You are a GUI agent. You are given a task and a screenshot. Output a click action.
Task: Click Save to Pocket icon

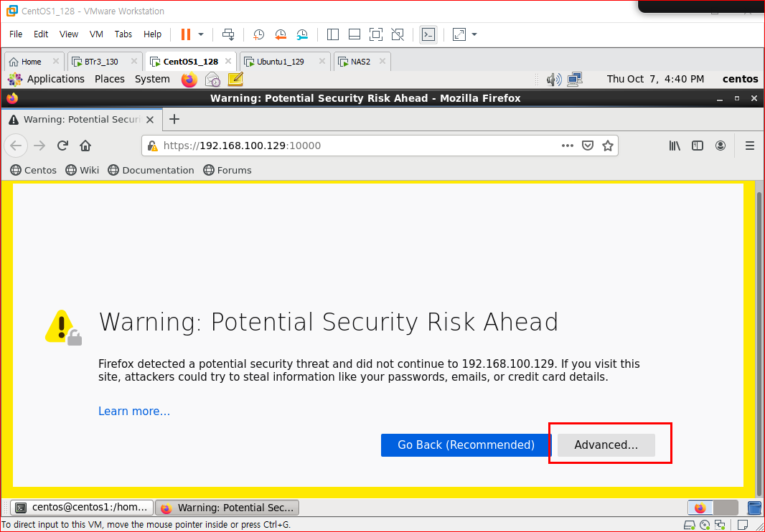pyautogui.click(x=588, y=146)
